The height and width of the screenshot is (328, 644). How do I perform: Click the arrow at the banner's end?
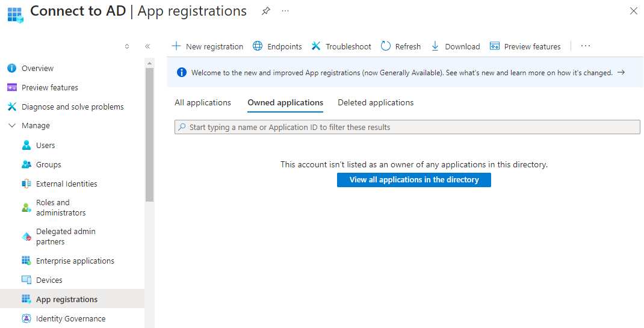621,72
